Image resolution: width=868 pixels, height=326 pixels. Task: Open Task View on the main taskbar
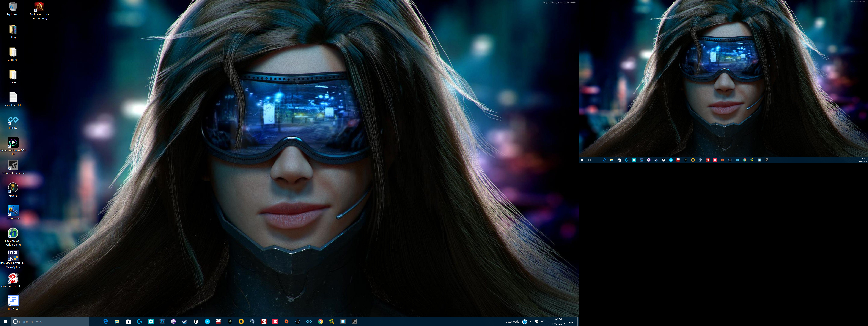(x=94, y=322)
